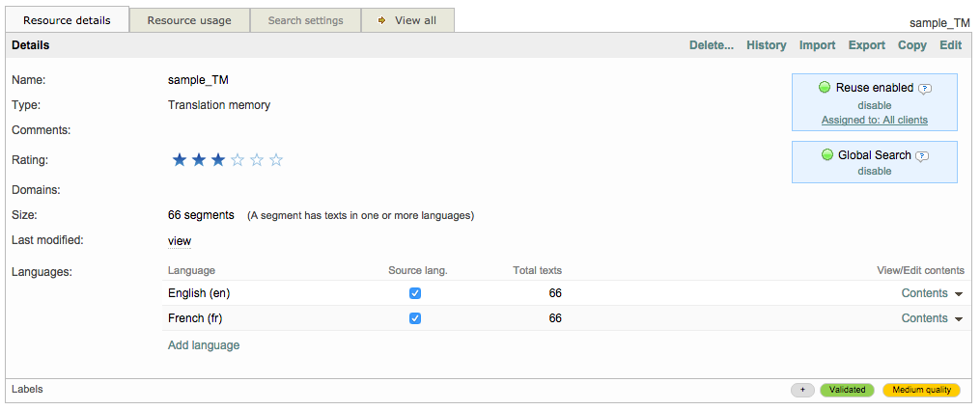Click the Reuse enabled help bubble icon
This screenshot has height=410, width=980.
(924, 89)
